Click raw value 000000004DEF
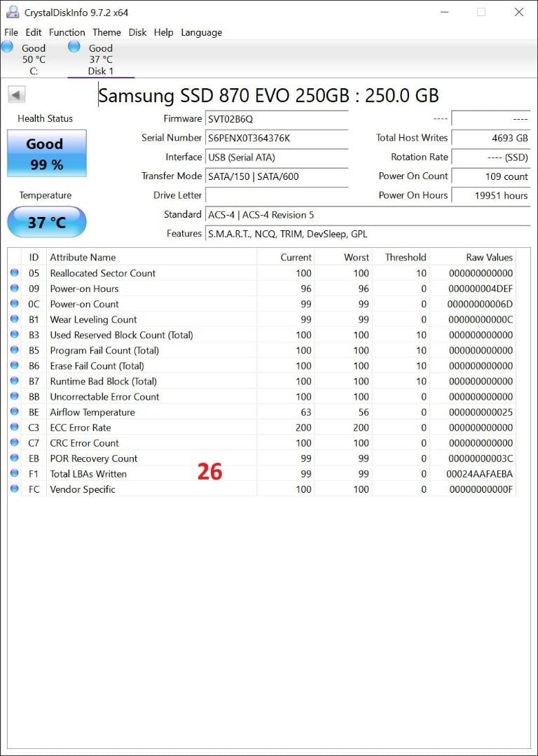The height and width of the screenshot is (756, 538). [x=481, y=289]
